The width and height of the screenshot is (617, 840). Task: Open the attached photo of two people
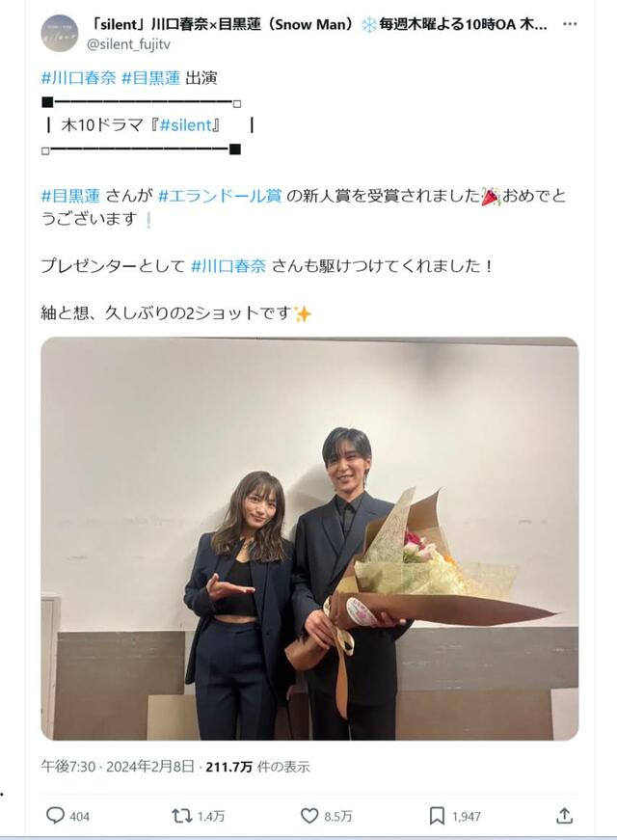click(309, 538)
